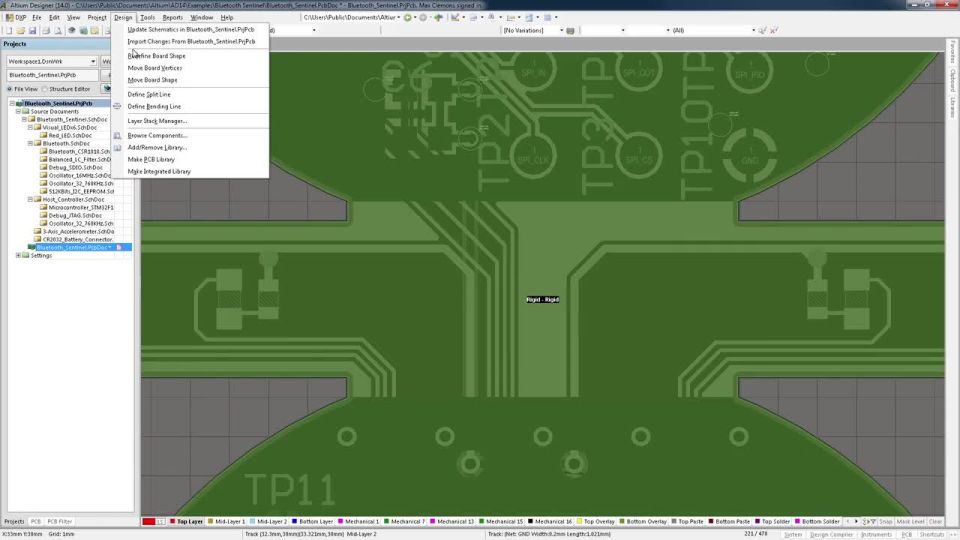Screen dimensions: 960x540
Task: Open the File menu
Action: [37, 18]
